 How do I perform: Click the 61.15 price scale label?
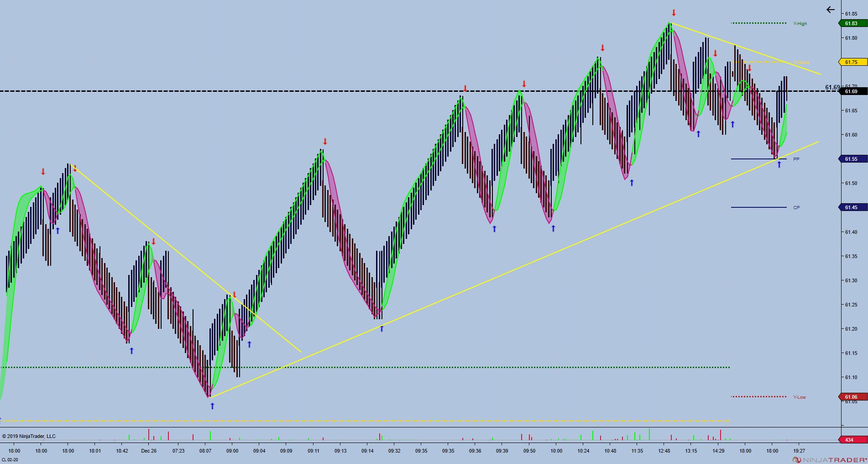click(x=851, y=353)
